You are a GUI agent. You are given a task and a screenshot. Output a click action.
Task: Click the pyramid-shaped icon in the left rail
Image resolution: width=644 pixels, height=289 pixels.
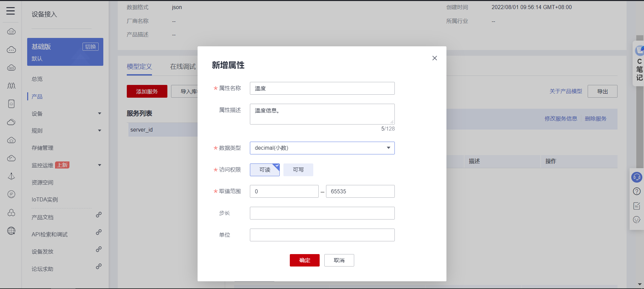(11, 176)
